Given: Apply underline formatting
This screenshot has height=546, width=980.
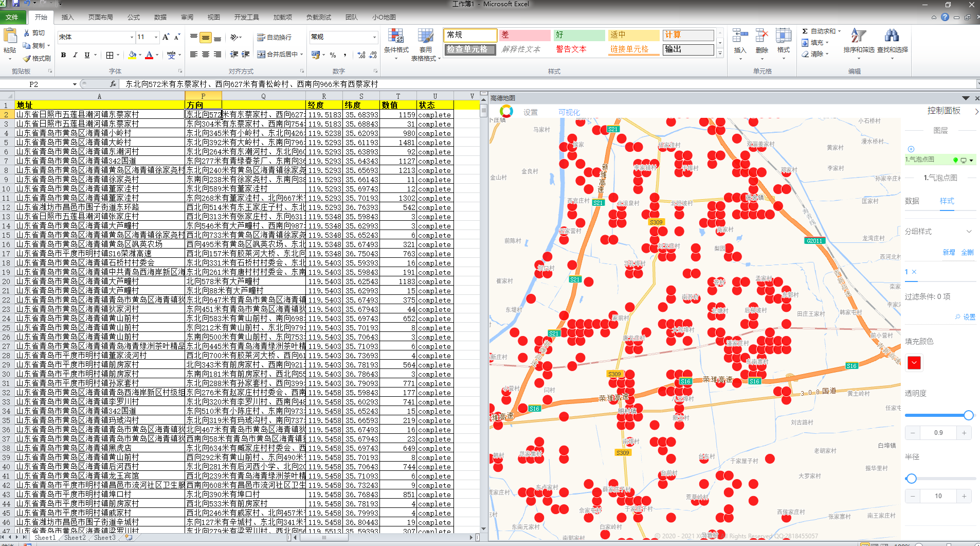Looking at the screenshot, I should point(87,55).
